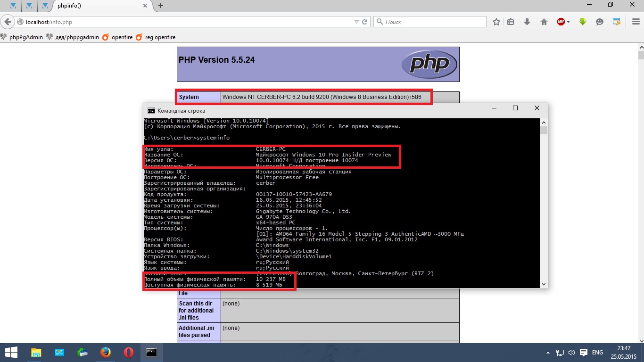Launch Opera from the taskbar
The image size is (644, 362).
click(128, 352)
